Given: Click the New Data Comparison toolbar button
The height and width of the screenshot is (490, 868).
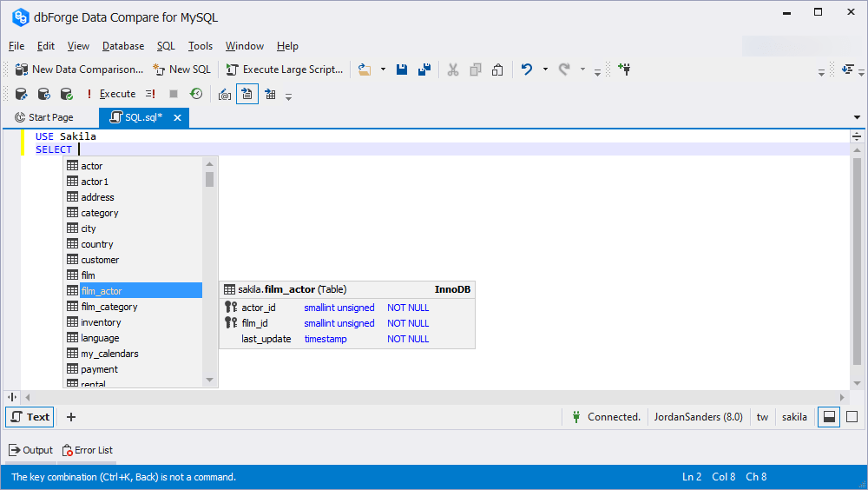Looking at the screenshot, I should 79,70.
